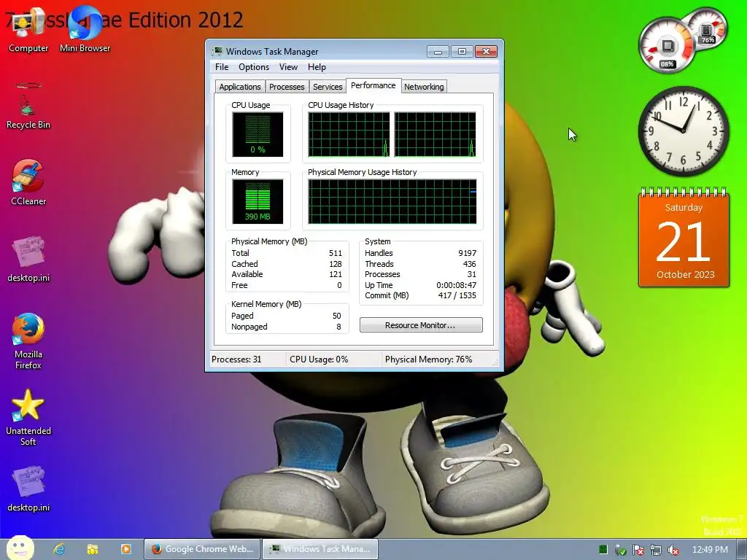This screenshot has height=560, width=747.
Task: Click the CPU meter gadget dial
Action: [x=667, y=46]
